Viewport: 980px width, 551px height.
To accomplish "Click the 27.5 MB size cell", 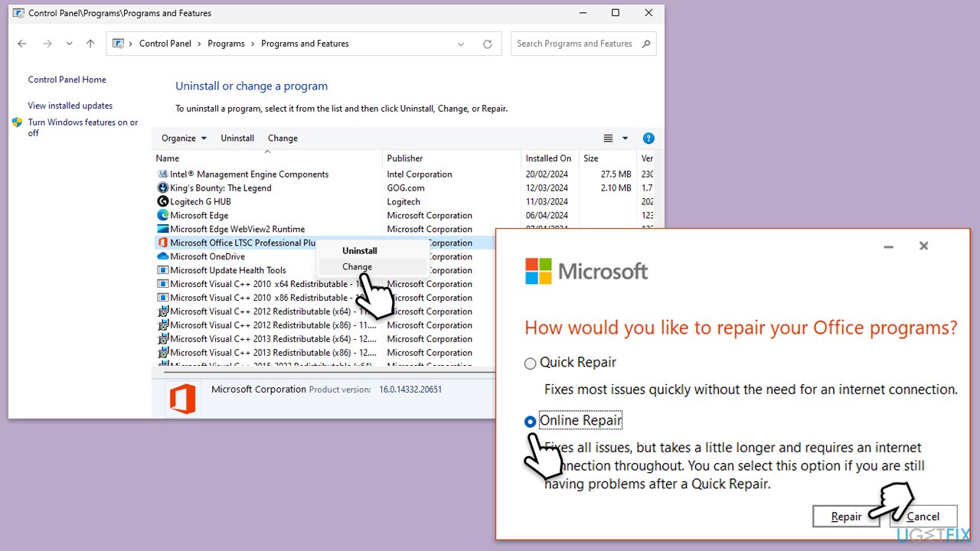I will tap(616, 174).
